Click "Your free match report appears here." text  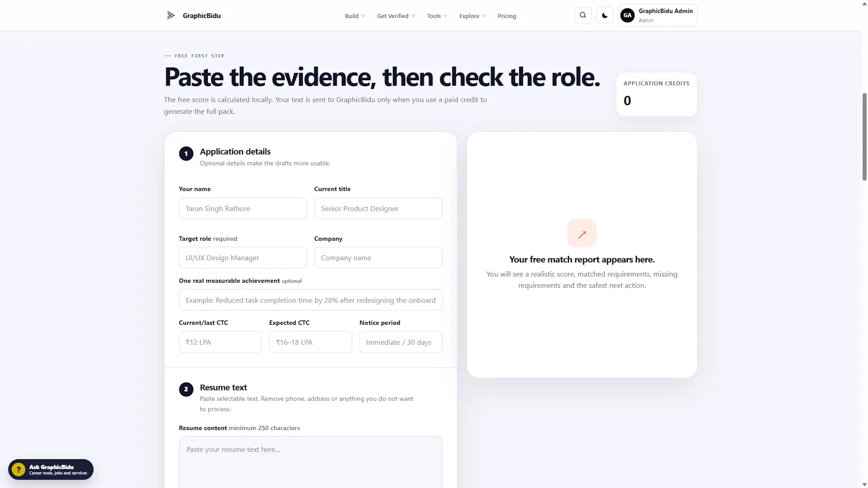click(582, 260)
